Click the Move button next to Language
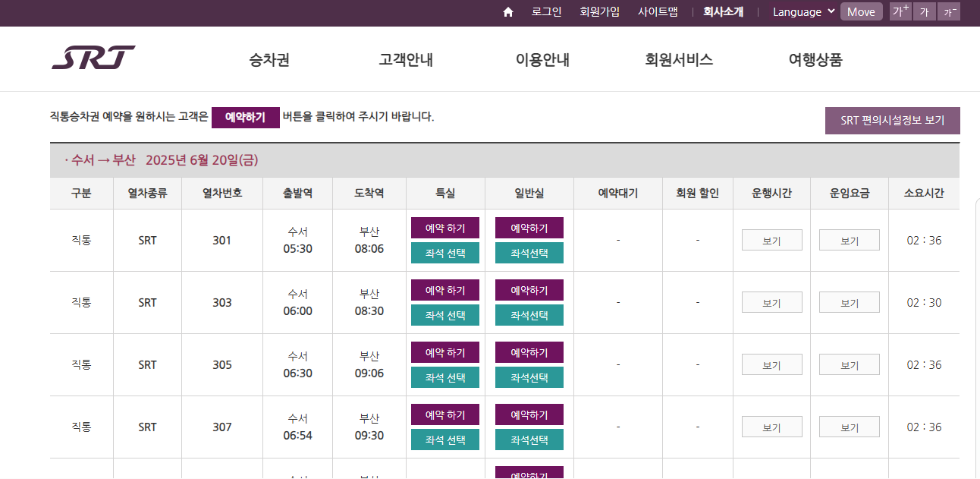980x479 pixels. 861,11
